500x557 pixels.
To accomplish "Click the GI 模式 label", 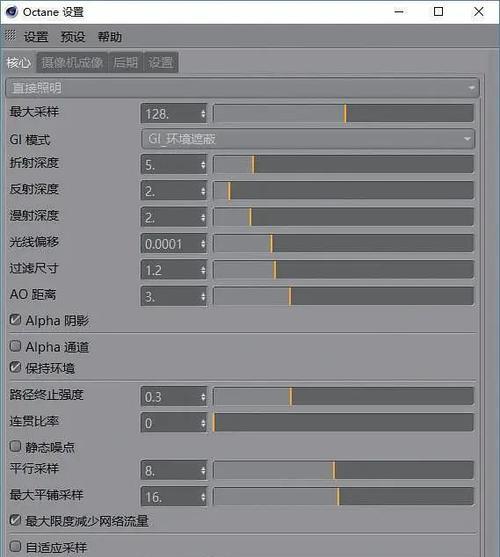I will (30, 140).
